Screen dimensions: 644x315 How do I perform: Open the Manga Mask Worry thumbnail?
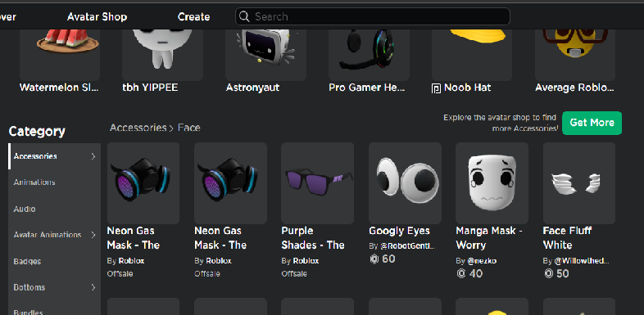492,183
